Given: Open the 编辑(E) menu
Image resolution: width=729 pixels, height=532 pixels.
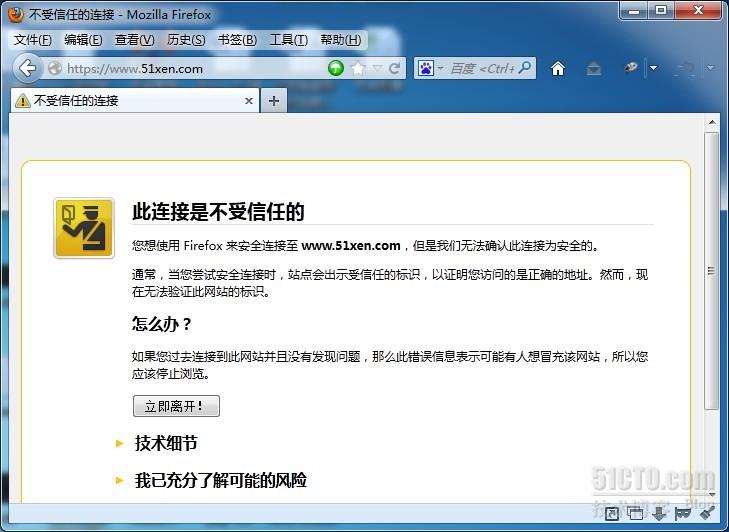Looking at the screenshot, I should pyautogui.click(x=83, y=40).
